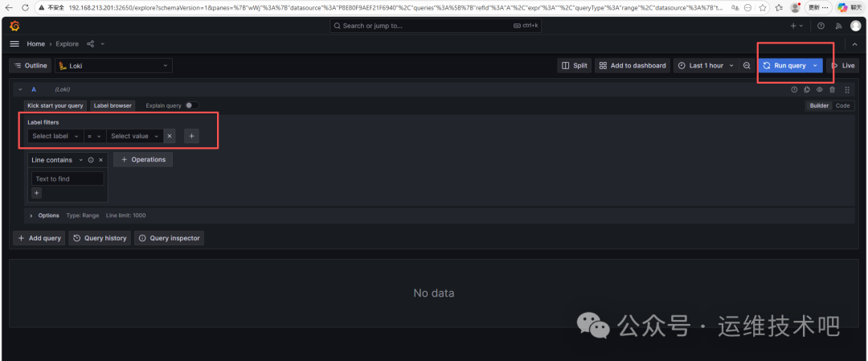Screen dimensions: 868x361
Task: Toggle query A visibility eye icon
Action: tap(819, 89)
